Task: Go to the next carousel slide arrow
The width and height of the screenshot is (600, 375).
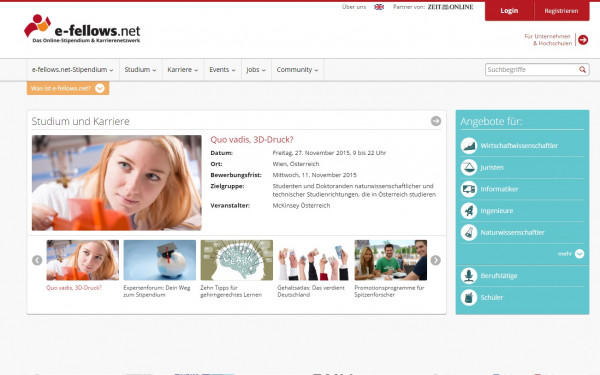Action: pyautogui.click(x=435, y=260)
